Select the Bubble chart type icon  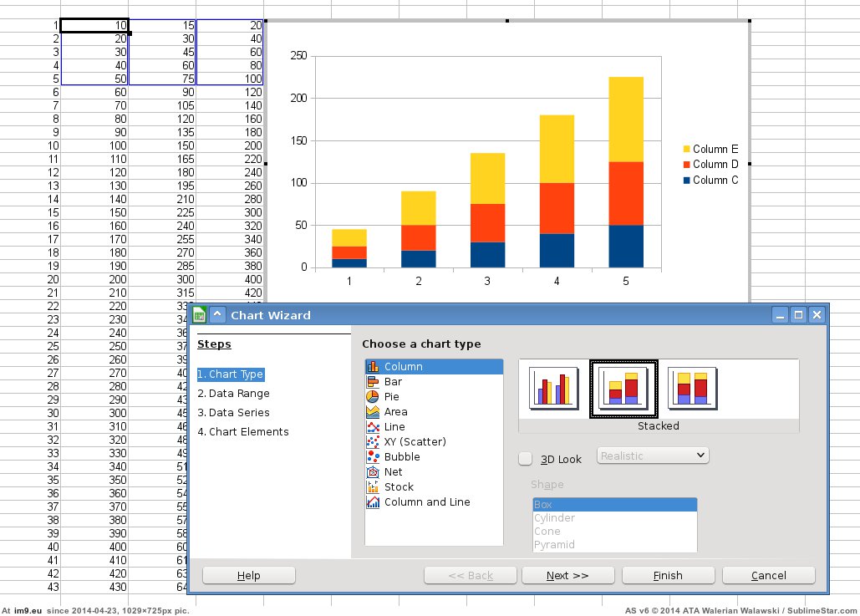pyautogui.click(x=373, y=457)
